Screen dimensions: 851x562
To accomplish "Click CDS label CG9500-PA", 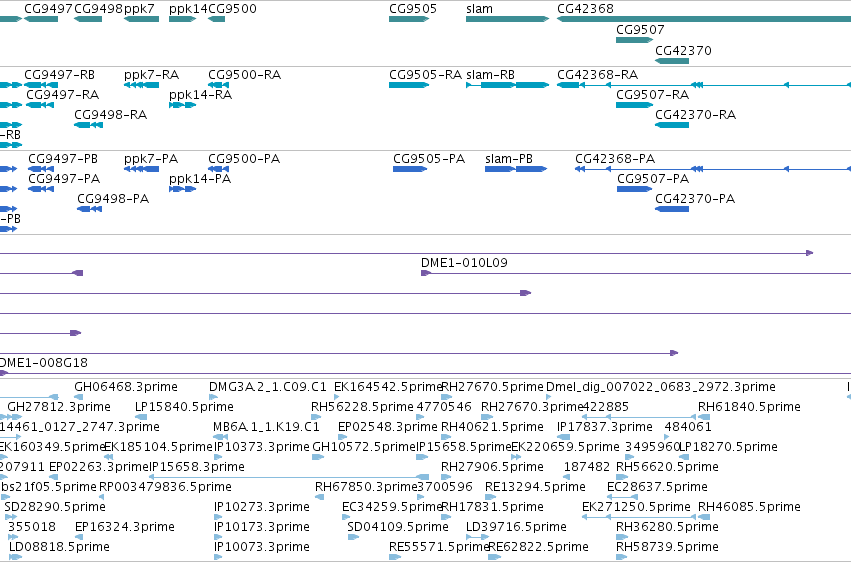I will [x=244, y=159].
